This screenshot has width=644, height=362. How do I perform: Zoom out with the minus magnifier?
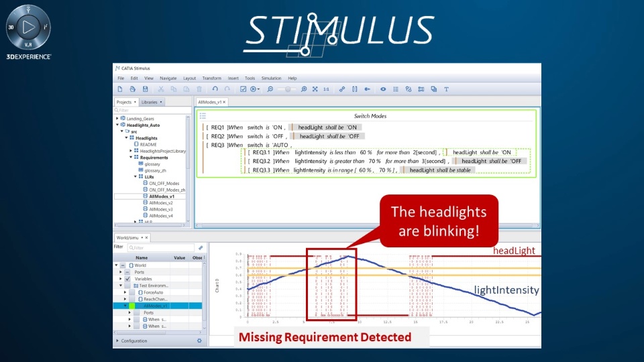[x=270, y=89]
